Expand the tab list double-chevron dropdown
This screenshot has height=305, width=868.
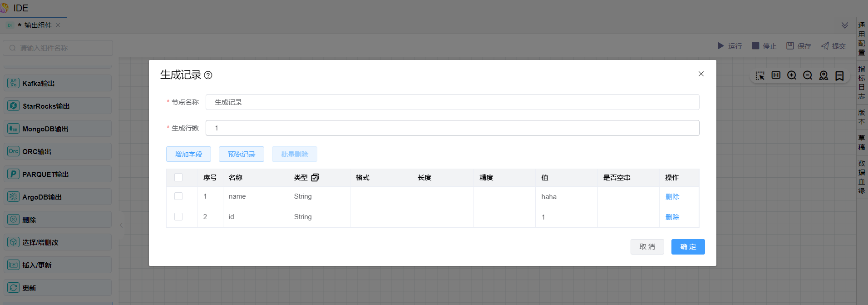click(844, 25)
